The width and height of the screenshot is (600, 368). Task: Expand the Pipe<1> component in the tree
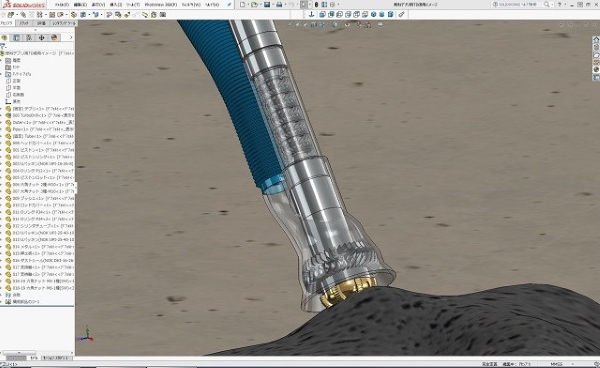click(x=2, y=129)
